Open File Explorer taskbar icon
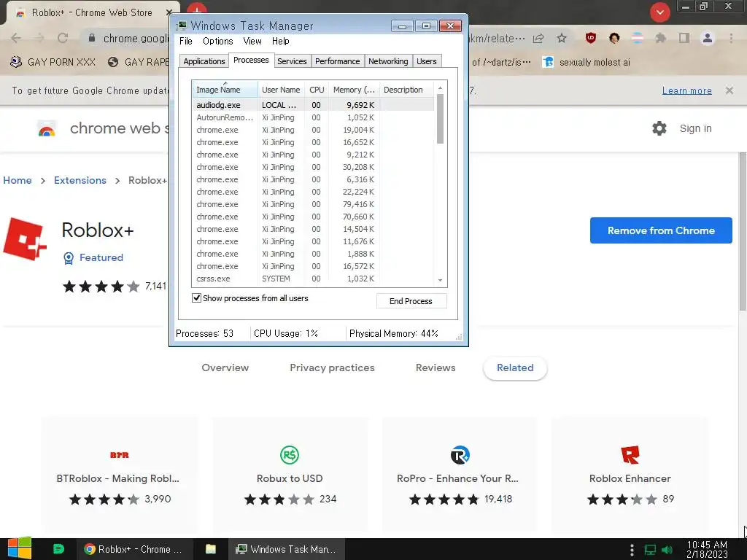 click(x=211, y=549)
